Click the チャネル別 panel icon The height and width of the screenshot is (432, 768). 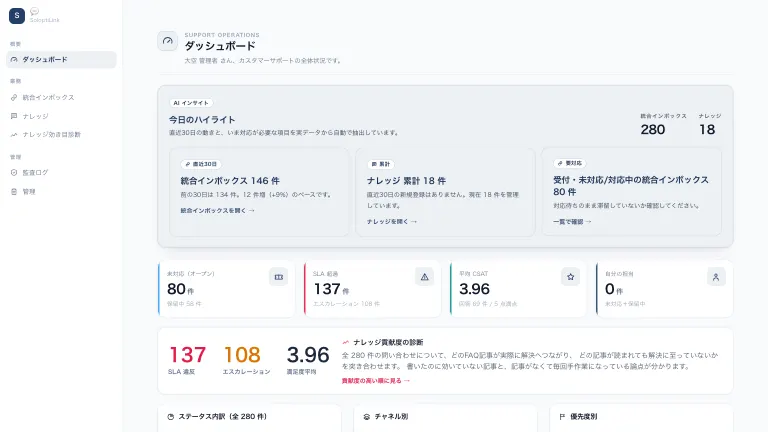tap(366, 417)
